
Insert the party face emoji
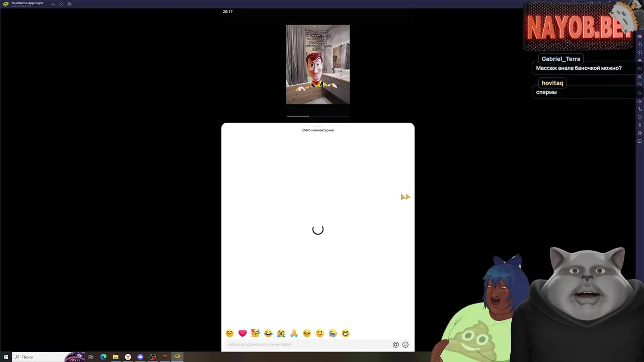[256, 333]
